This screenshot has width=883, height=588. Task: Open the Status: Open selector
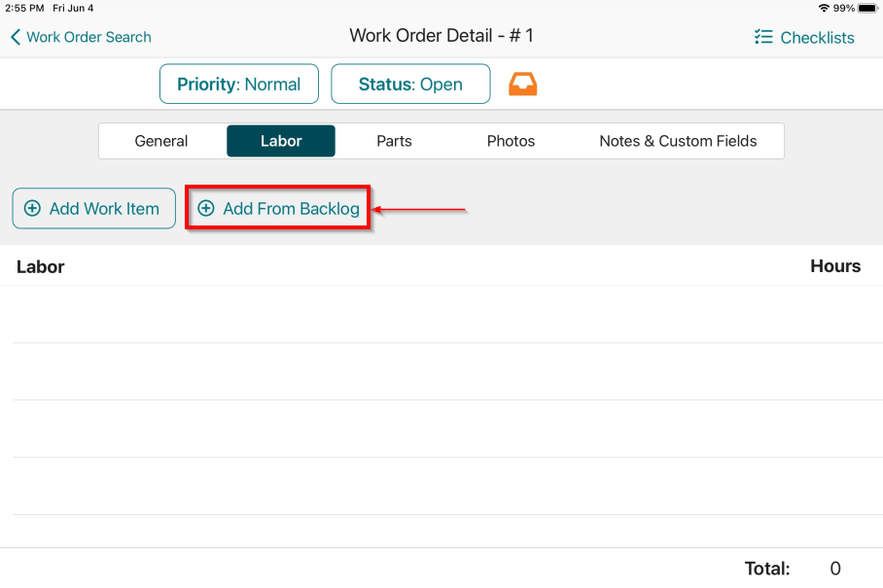pyautogui.click(x=410, y=84)
